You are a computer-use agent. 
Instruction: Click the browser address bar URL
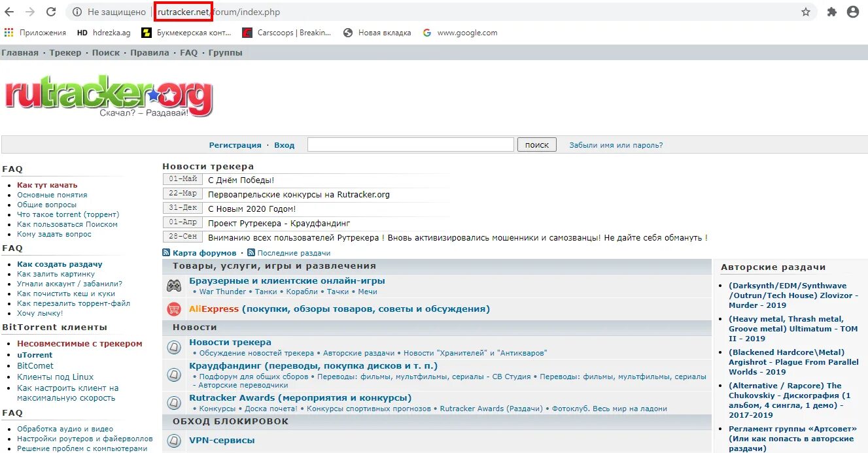click(x=219, y=12)
